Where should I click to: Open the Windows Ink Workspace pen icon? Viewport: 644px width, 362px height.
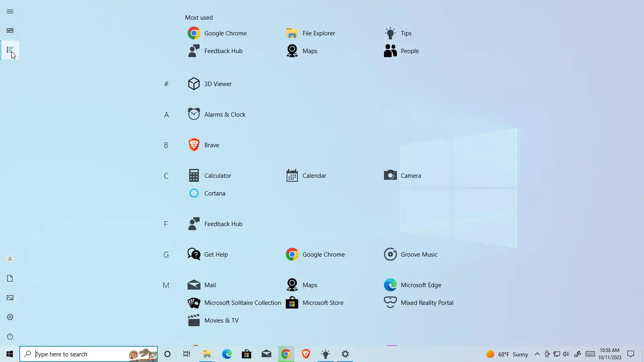point(578,354)
